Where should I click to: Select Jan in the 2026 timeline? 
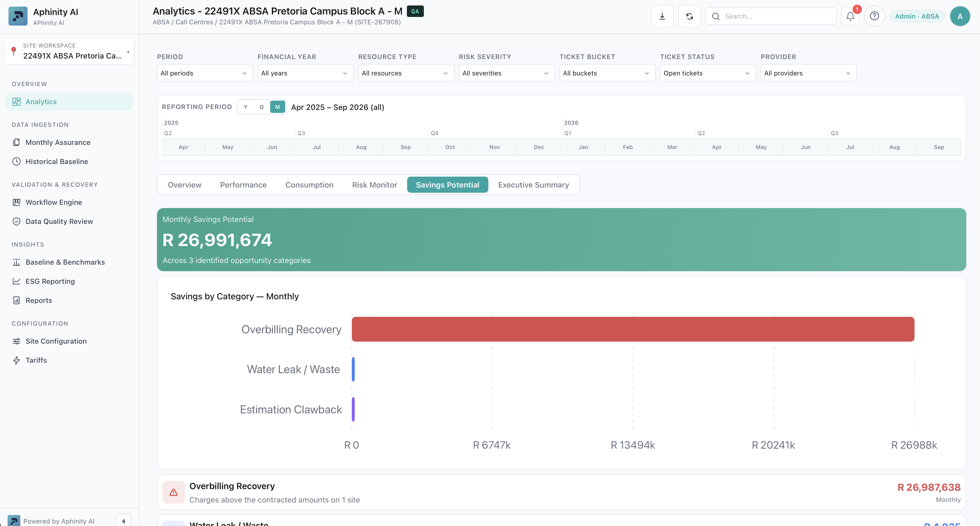click(583, 147)
